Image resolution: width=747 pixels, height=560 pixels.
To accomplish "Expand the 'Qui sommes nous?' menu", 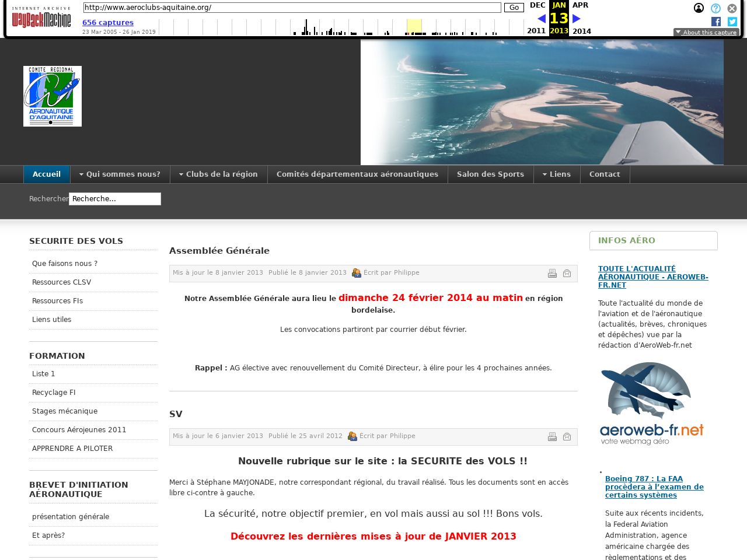I will (x=120, y=174).
